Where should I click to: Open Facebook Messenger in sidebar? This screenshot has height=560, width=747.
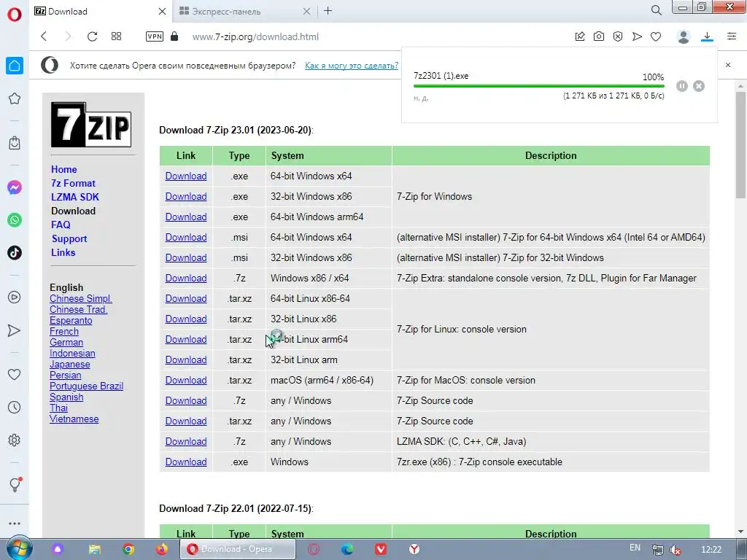coord(15,187)
